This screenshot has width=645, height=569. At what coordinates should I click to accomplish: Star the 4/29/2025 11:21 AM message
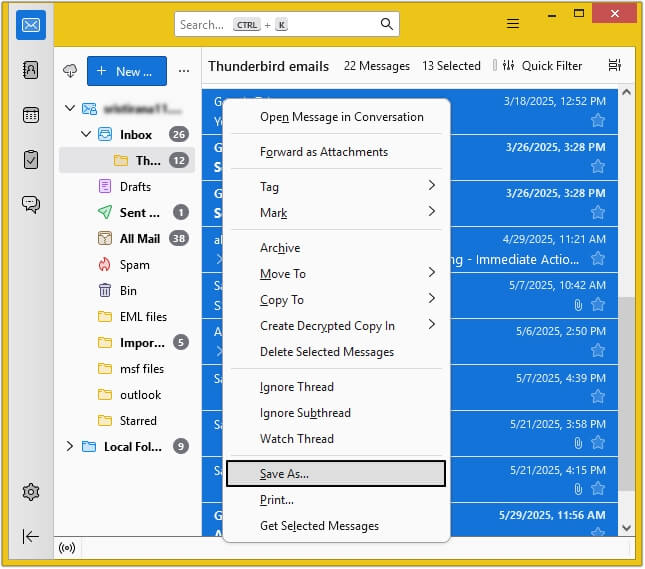[x=598, y=259]
